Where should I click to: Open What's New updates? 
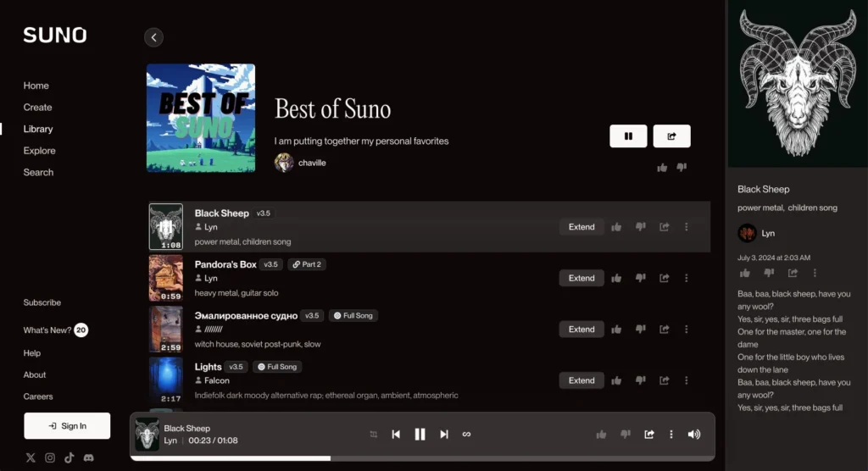coord(55,330)
